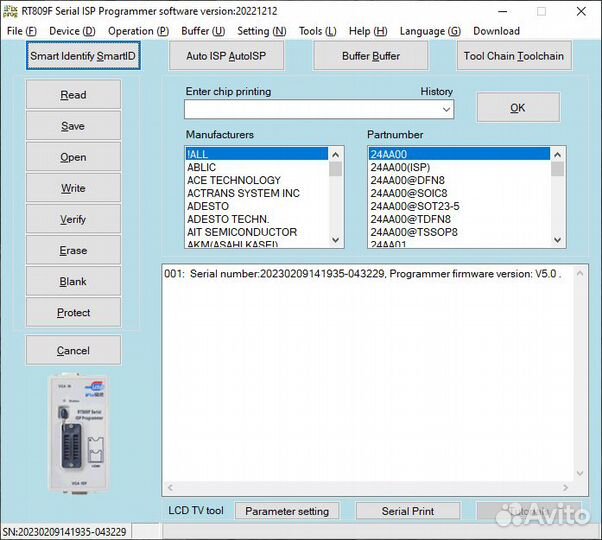The image size is (602, 540).
Task: Click Partnumber list scroll up arrow
Action: pos(557,155)
